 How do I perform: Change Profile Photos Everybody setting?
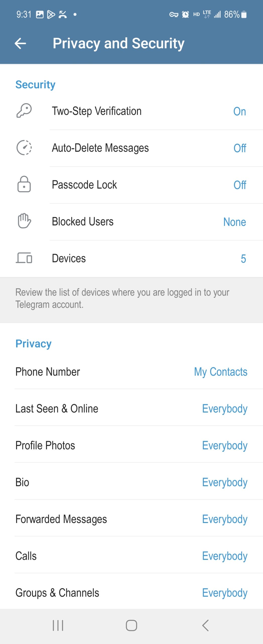[131, 445]
